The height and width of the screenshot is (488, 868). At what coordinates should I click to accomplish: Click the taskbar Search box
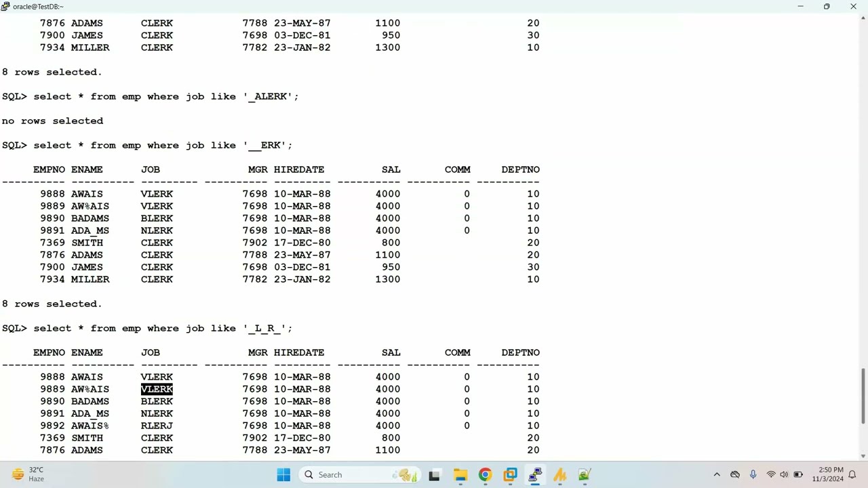[359, 474]
